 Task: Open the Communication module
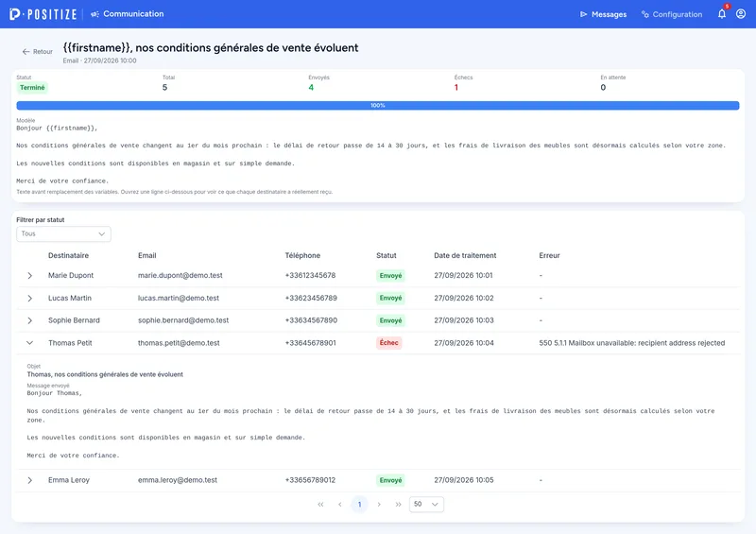(128, 14)
